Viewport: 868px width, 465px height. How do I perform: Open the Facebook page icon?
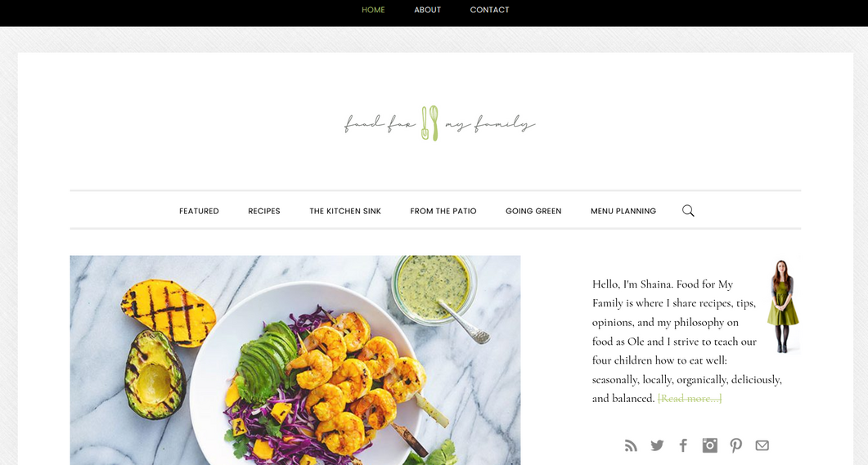pos(684,445)
